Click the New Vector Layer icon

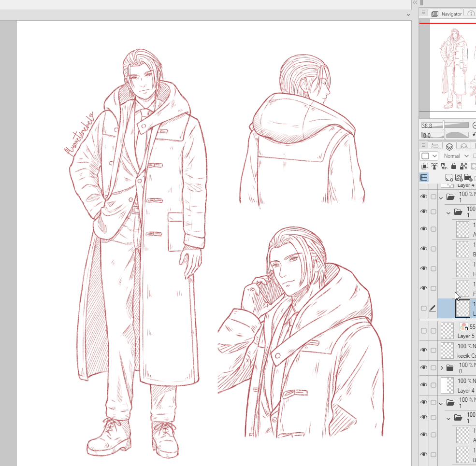(458, 178)
